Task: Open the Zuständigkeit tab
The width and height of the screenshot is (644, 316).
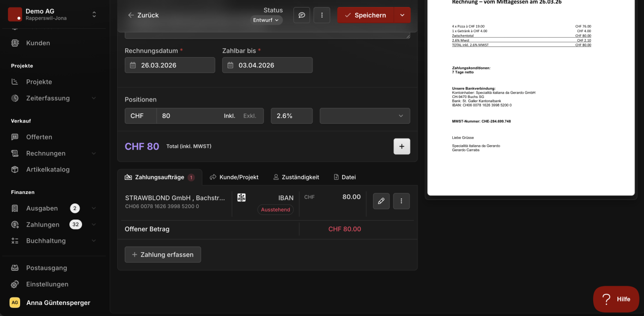Action: click(296, 177)
